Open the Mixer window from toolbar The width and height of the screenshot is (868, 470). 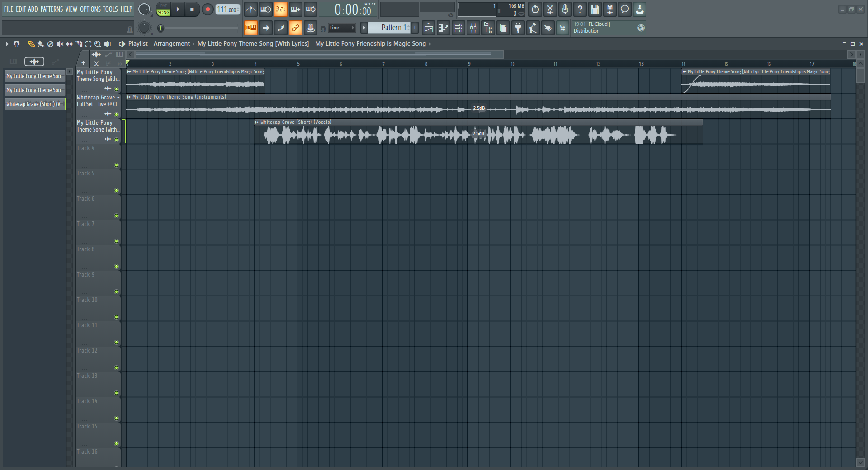473,28
